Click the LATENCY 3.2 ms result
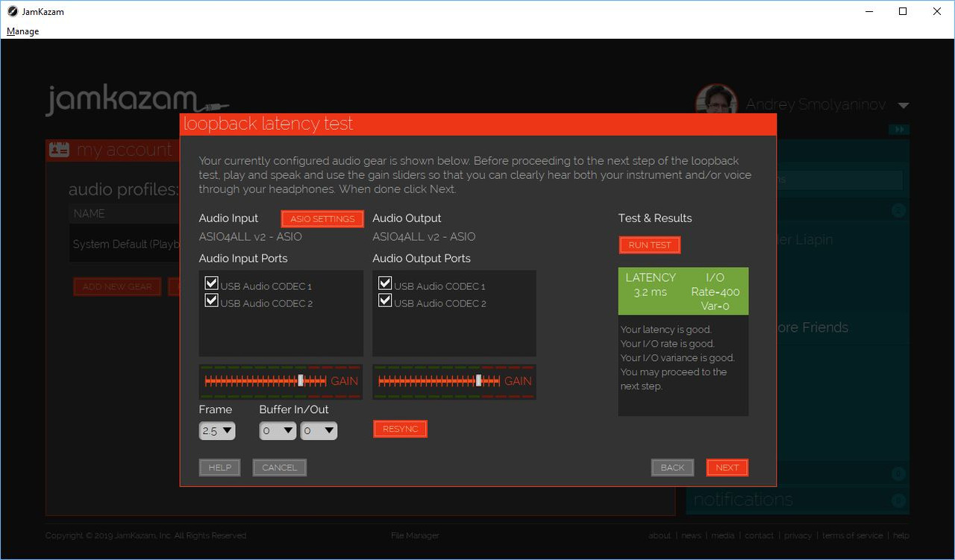 pyautogui.click(x=651, y=284)
